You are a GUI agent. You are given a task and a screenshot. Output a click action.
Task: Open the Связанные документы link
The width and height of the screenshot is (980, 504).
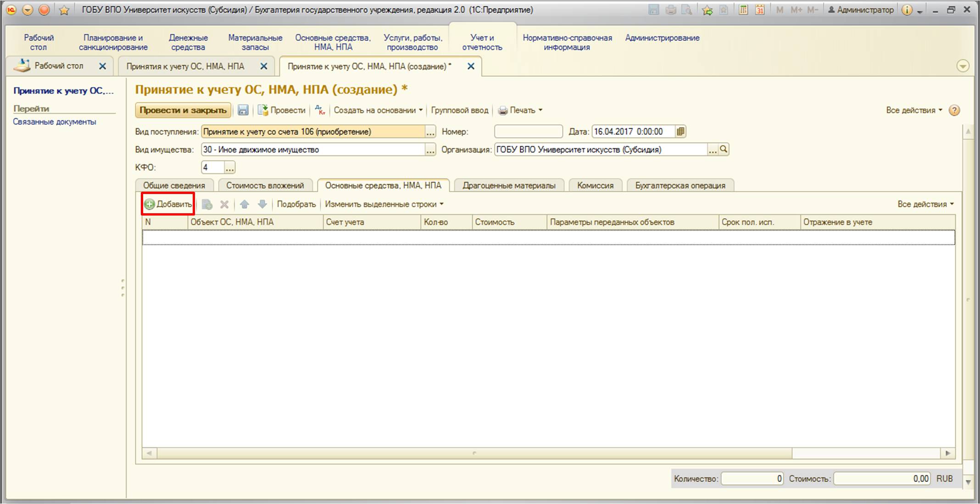(x=55, y=122)
